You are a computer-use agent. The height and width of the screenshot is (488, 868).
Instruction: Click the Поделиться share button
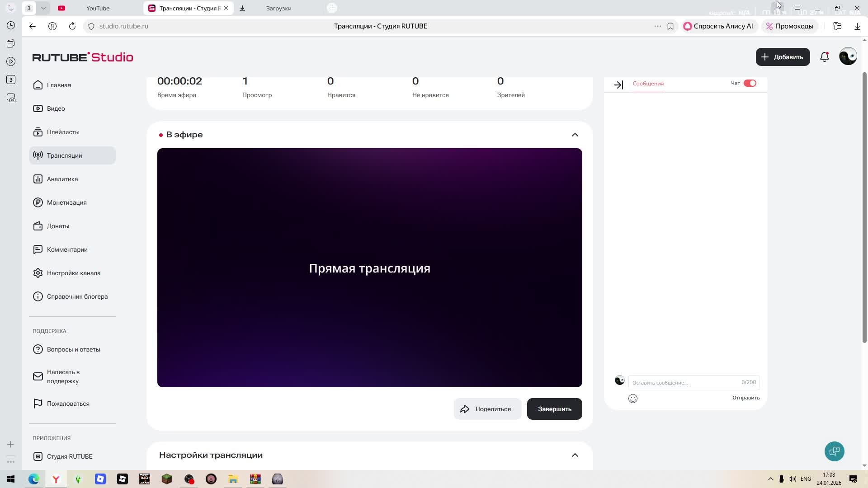[x=487, y=408]
